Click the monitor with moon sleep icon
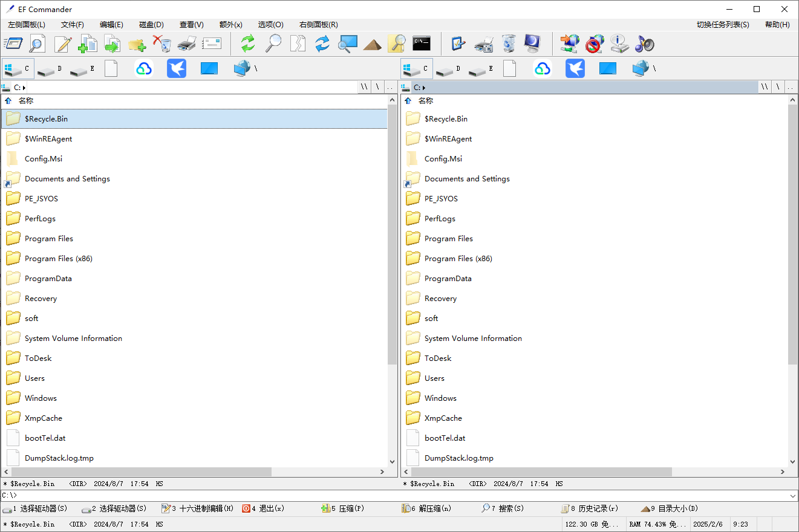 [532, 44]
